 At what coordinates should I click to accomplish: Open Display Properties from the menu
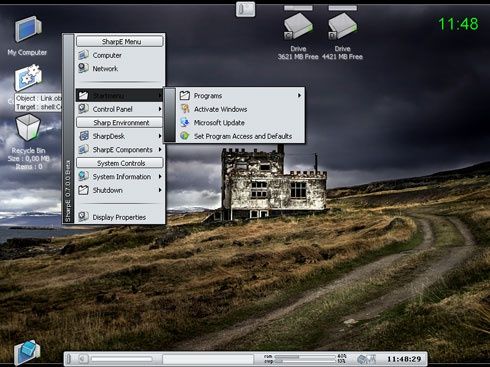[120, 217]
